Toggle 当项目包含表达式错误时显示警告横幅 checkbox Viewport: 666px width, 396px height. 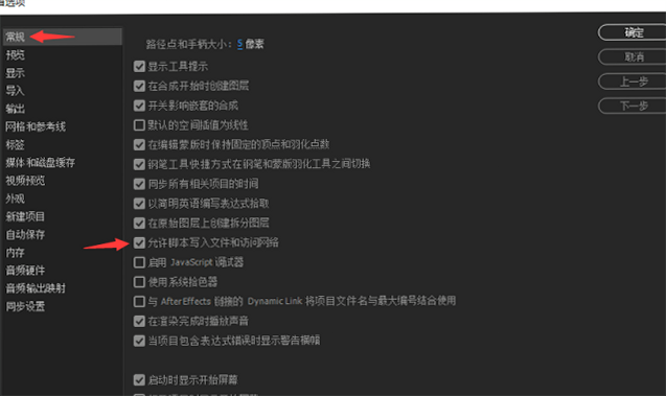(x=139, y=340)
